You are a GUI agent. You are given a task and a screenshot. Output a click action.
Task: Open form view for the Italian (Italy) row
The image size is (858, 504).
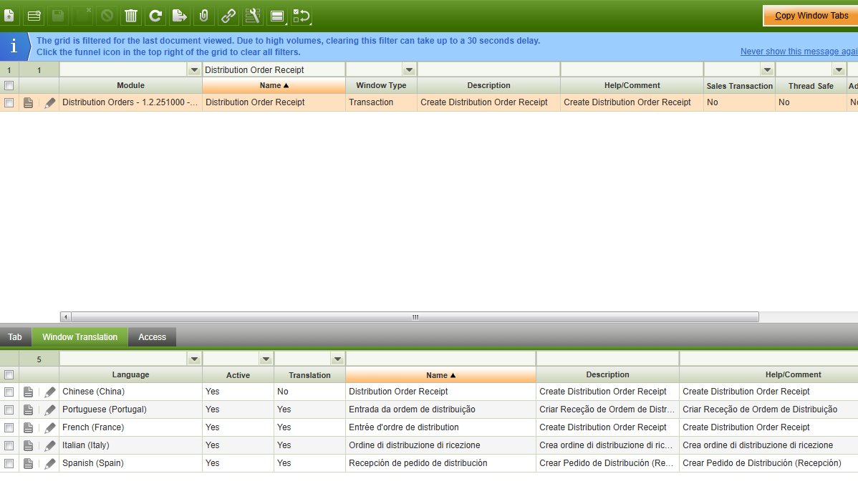click(x=28, y=445)
